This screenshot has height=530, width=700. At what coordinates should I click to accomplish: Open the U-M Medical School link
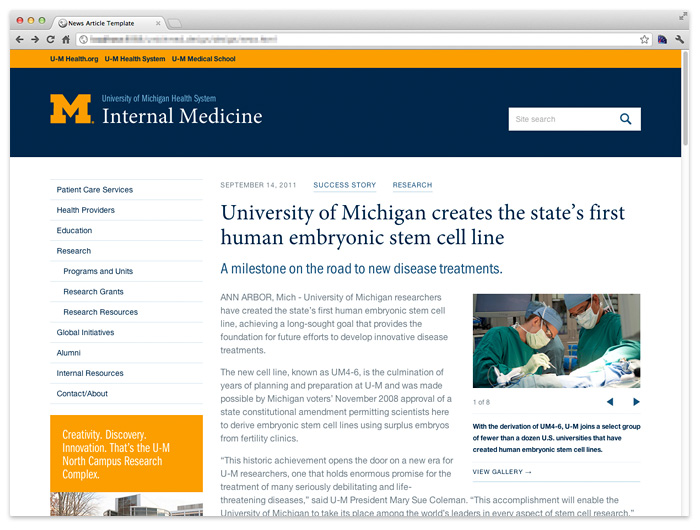(x=204, y=59)
